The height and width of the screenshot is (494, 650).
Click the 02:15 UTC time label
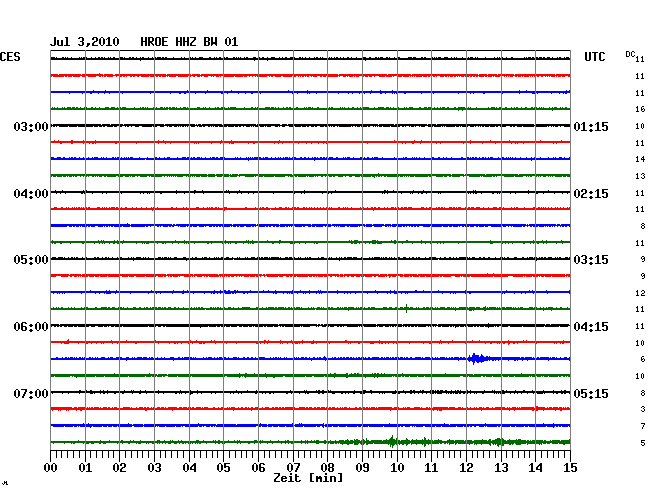591,194
